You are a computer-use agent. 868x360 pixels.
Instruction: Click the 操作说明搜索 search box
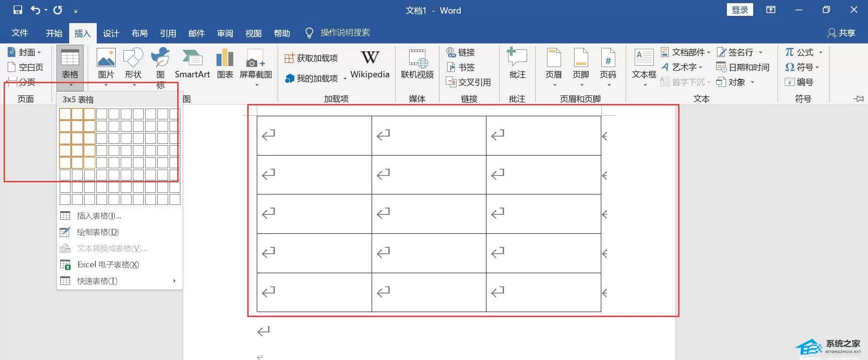[345, 33]
